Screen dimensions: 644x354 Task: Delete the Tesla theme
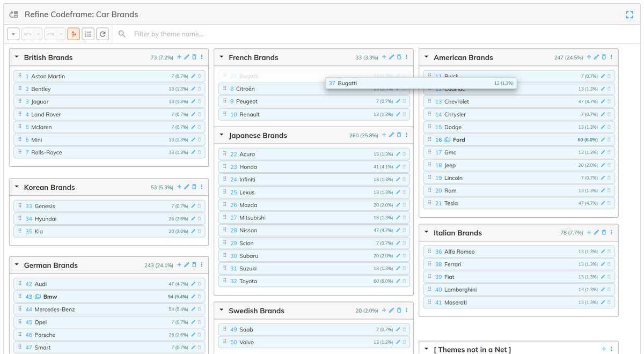(609, 203)
